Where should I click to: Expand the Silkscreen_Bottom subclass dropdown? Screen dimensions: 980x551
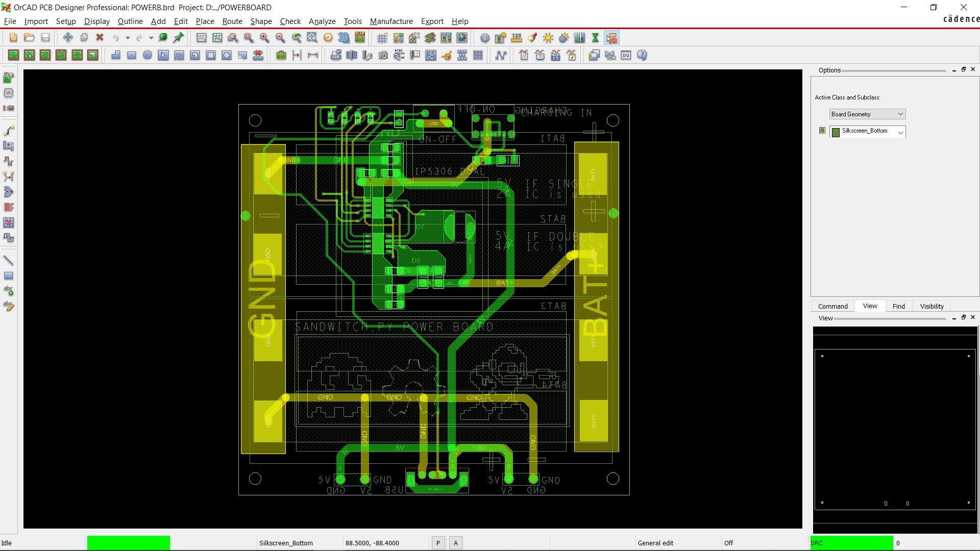(x=900, y=131)
